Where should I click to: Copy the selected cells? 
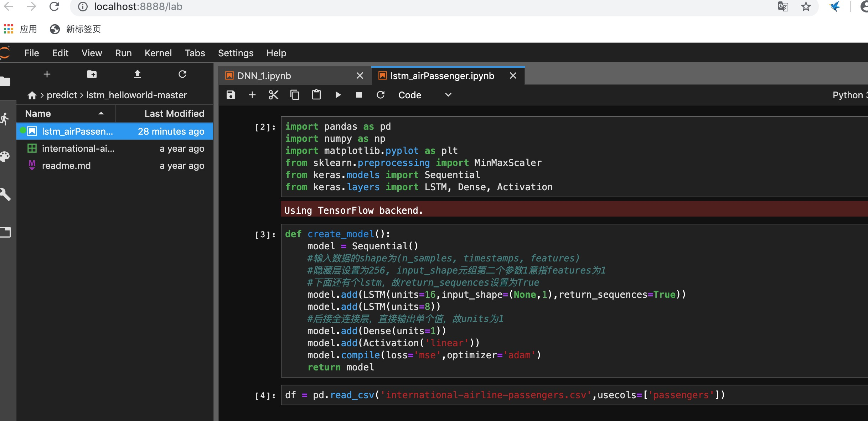coord(295,95)
